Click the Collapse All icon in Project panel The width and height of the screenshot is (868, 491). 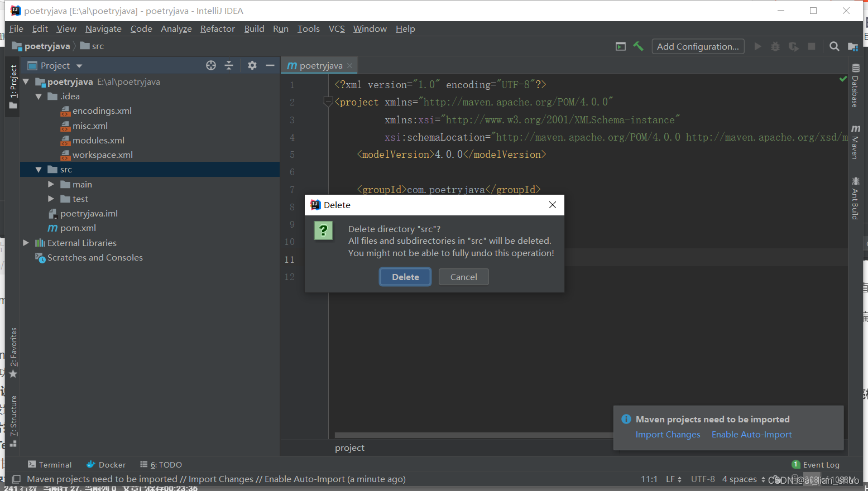click(229, 65)
